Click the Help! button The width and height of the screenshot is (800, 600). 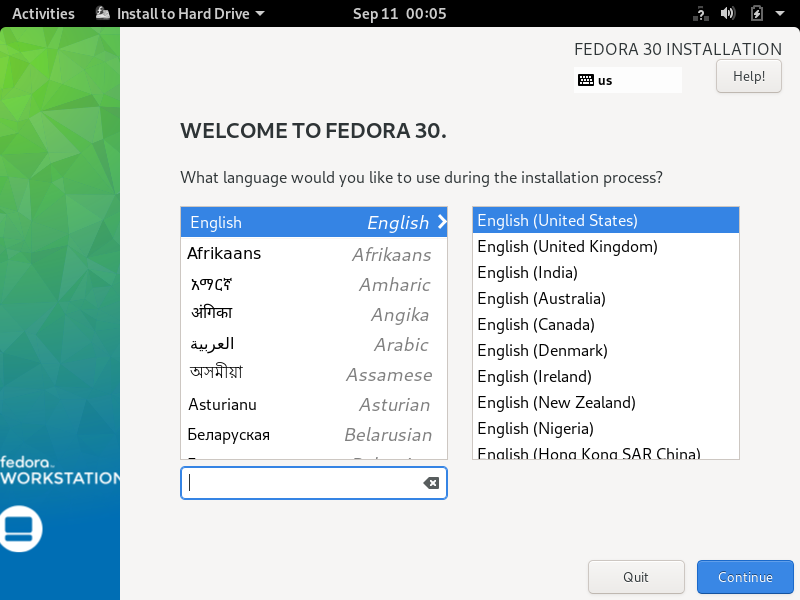tap(748, 76)
